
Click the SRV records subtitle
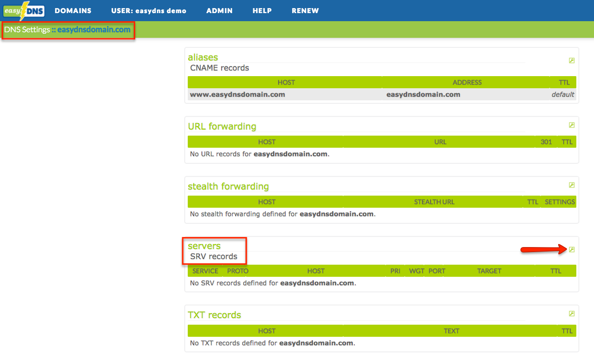click(x=213, y=257)
